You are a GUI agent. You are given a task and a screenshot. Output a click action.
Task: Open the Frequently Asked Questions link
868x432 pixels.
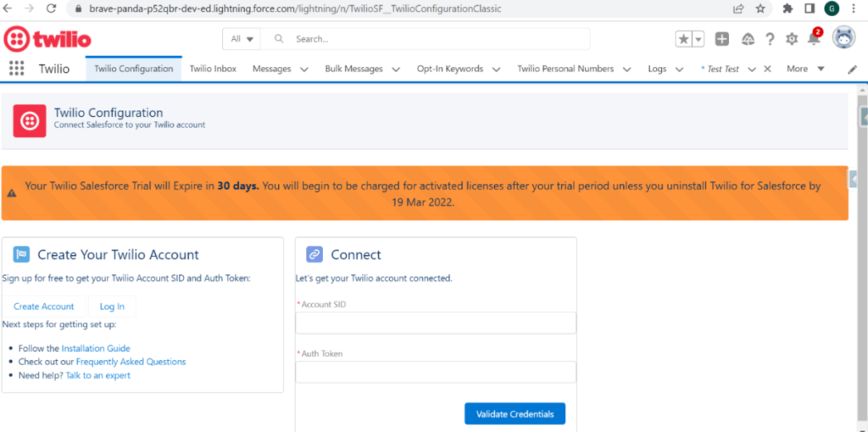pyautogui.click(x=131, y=362)
